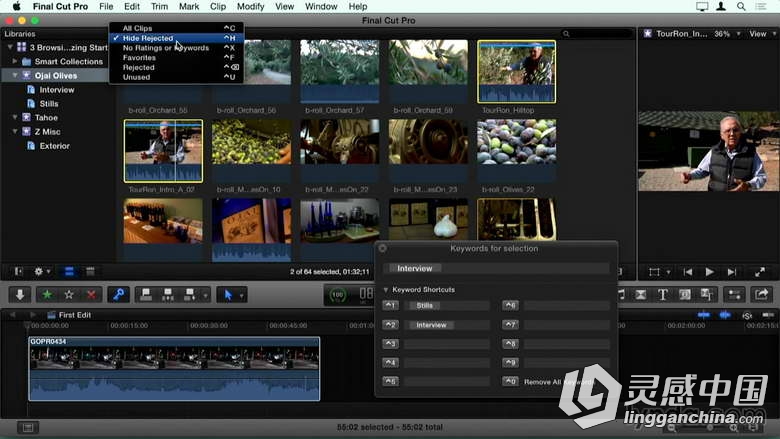Toggle video and audio skimming
Image resolution: width=780 pixels, height=439 pixels.
click(x=703, y=315)
